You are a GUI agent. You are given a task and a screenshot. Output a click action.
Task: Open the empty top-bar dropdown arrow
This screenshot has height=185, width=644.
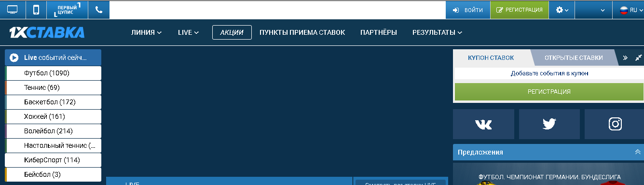click(603, 10)
